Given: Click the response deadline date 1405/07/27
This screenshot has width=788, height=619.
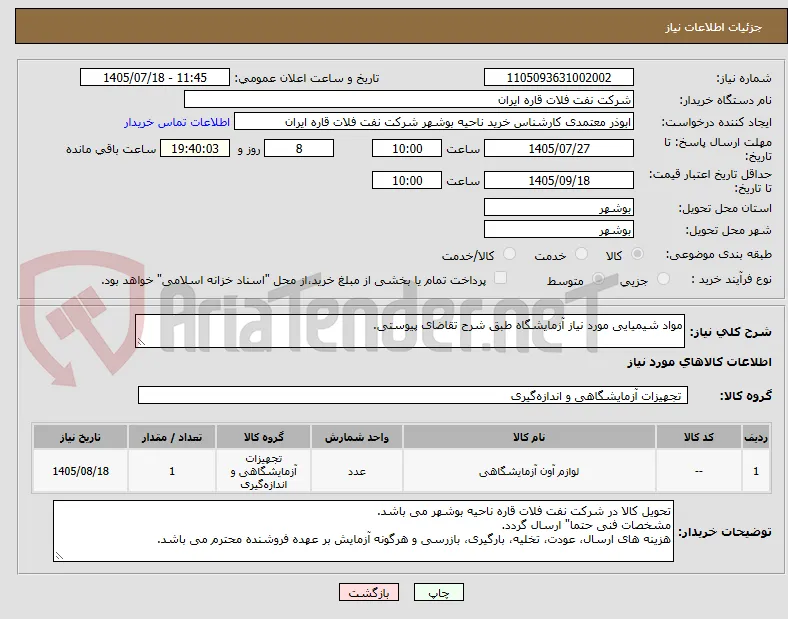Looking at the screenshot, I should tap(559, 149).
